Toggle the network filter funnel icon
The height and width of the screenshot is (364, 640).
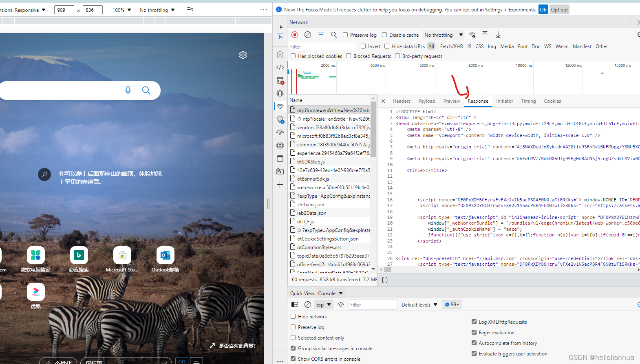click(321, 35)
